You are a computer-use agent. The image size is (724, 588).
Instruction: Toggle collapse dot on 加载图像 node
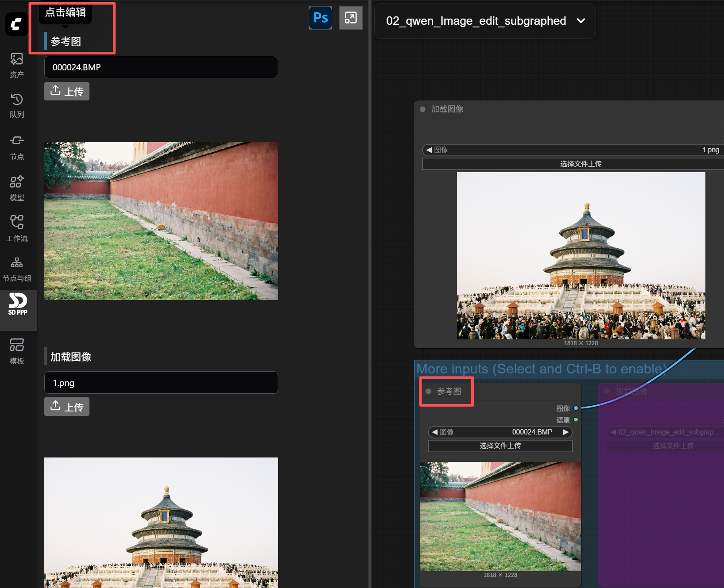click(422, 109)
